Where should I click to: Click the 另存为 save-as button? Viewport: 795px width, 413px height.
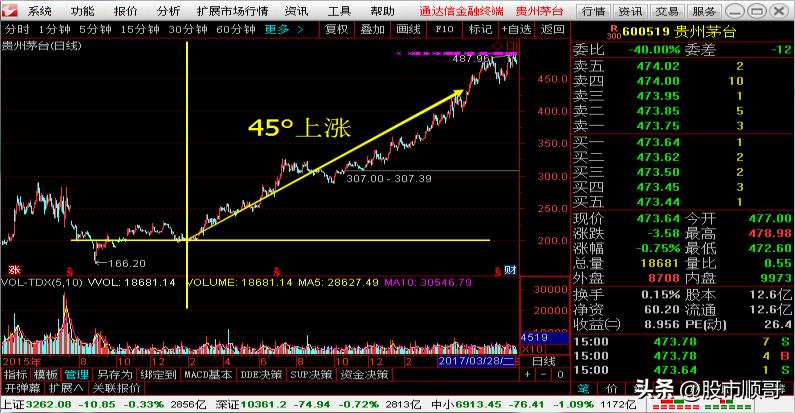[x=114, y=374]
